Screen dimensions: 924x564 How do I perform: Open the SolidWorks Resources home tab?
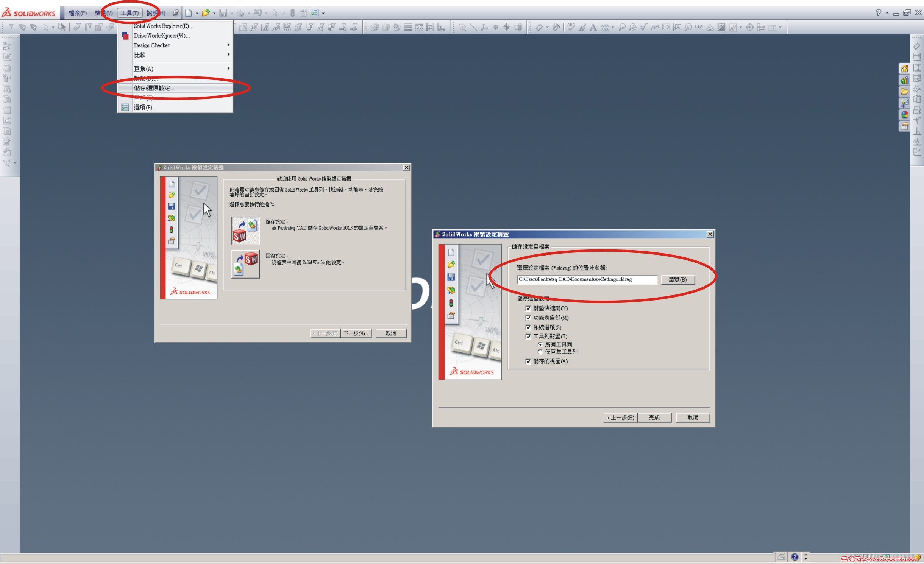(904, 69)
